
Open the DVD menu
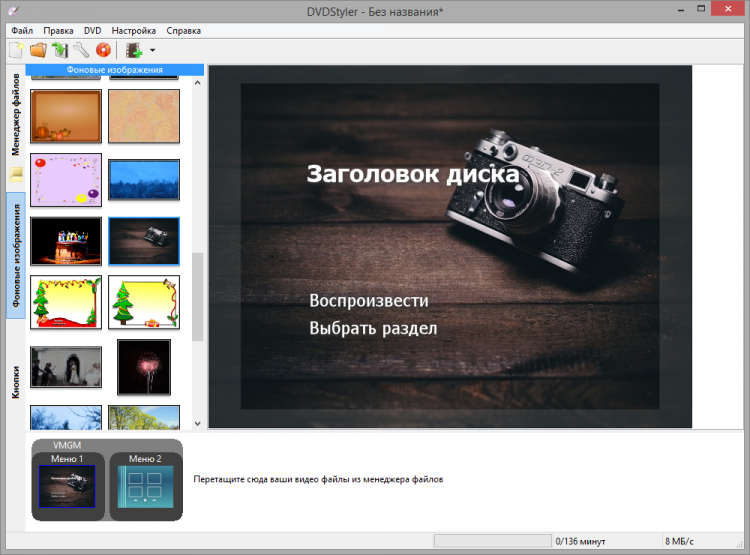coord(92,31)
